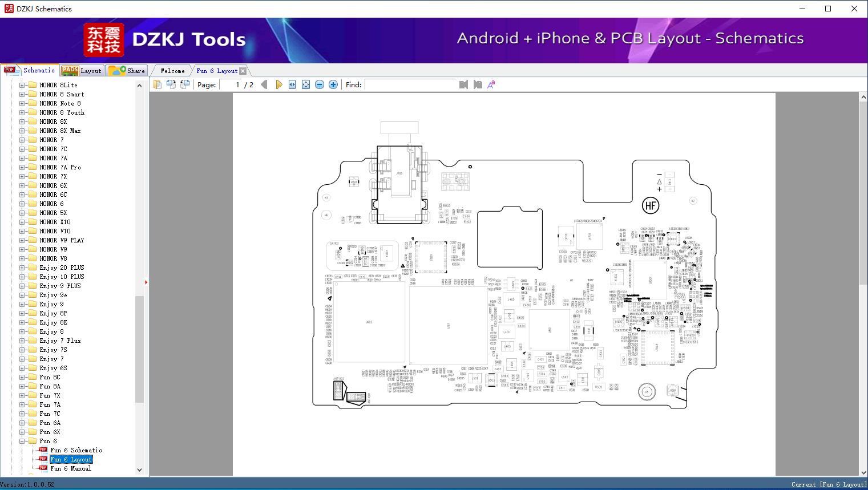Zoom out with the minus button

[320, 84]
